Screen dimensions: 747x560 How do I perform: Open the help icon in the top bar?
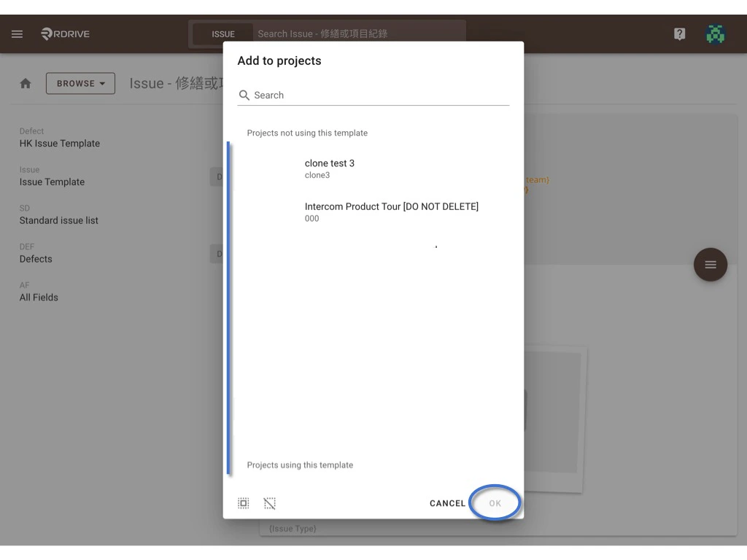679,34
